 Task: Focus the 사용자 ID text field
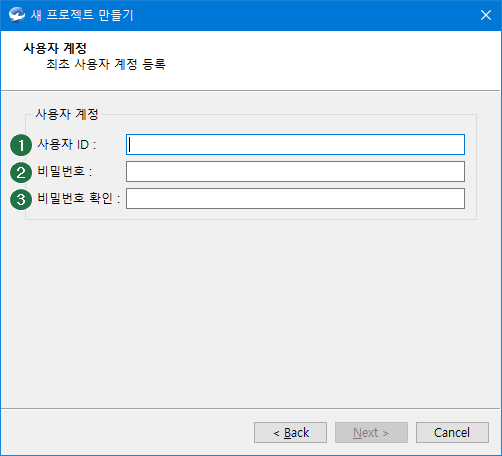(x=295, y=145)
